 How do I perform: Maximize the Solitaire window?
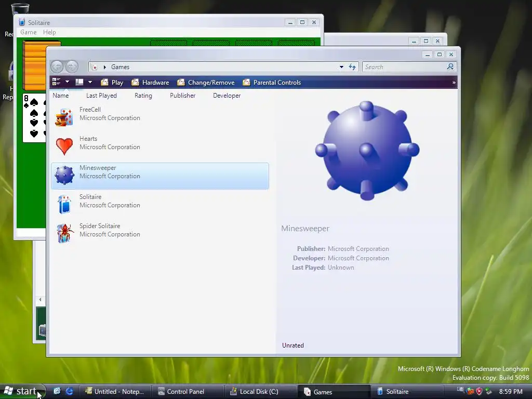click(x=302, y=22)
